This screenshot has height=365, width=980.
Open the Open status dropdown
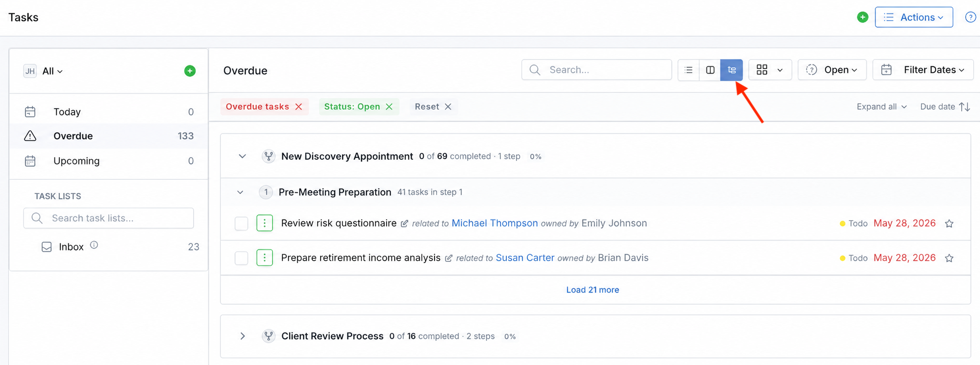click(832, 70)
